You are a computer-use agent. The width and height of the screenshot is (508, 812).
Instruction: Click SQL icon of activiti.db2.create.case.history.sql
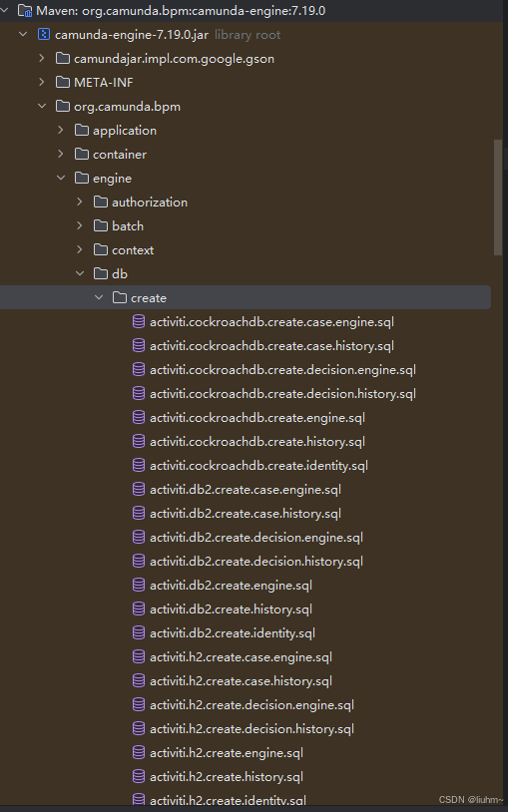[x=139, y=513]
